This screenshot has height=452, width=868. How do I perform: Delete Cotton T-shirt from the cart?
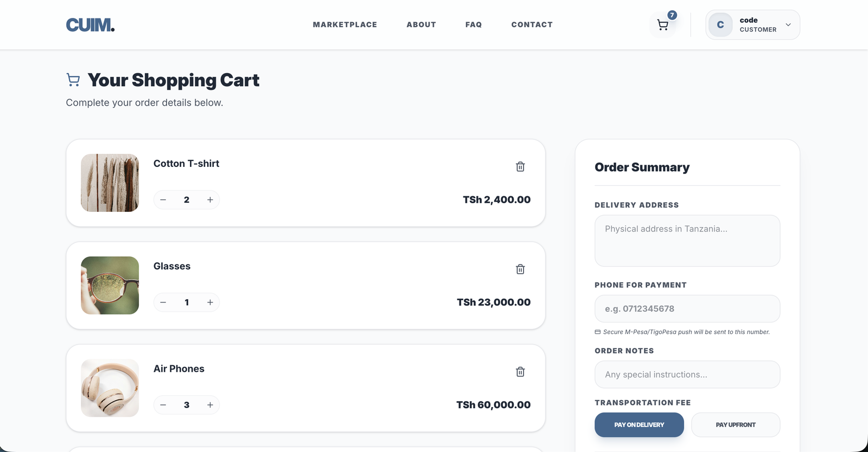[x=520, y=166]
